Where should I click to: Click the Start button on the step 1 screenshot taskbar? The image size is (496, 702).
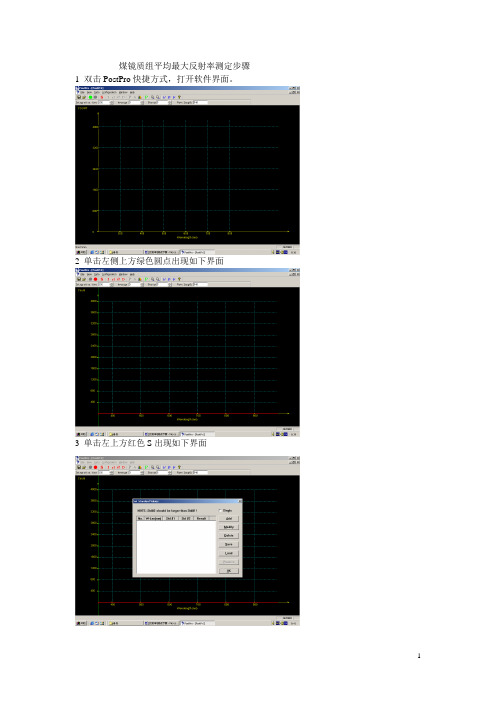81,252
